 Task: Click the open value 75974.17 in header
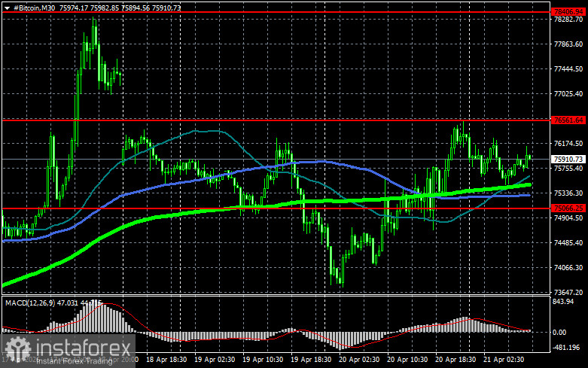[74, 8]
